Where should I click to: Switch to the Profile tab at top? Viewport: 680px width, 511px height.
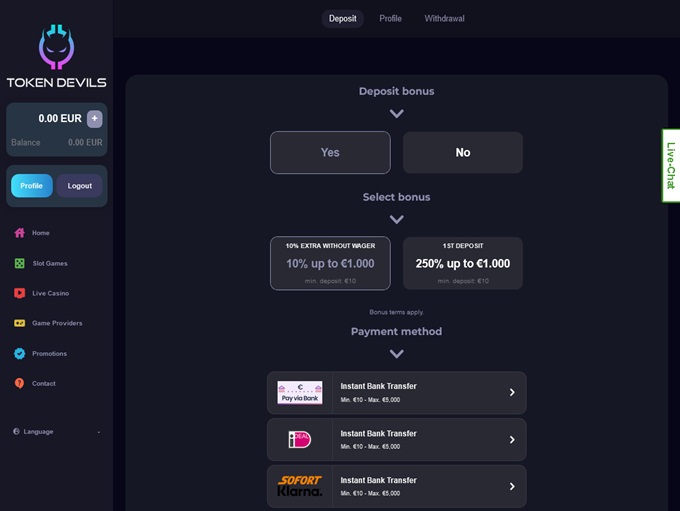(390, 19)
